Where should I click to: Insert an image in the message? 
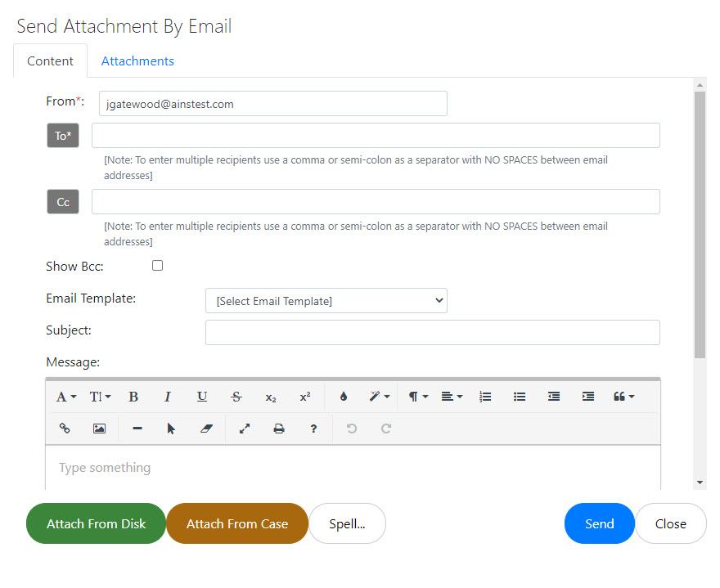(99, 429)
